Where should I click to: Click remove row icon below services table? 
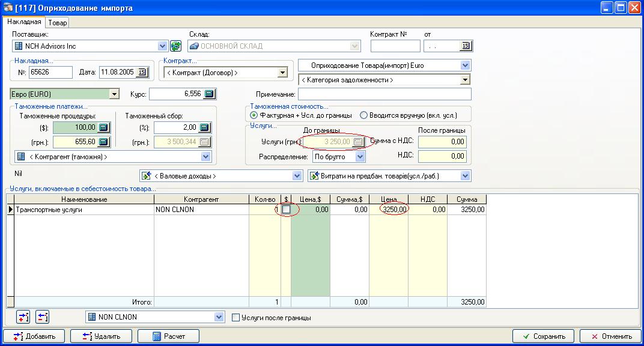pyautogui.click(x=42, y=317)
